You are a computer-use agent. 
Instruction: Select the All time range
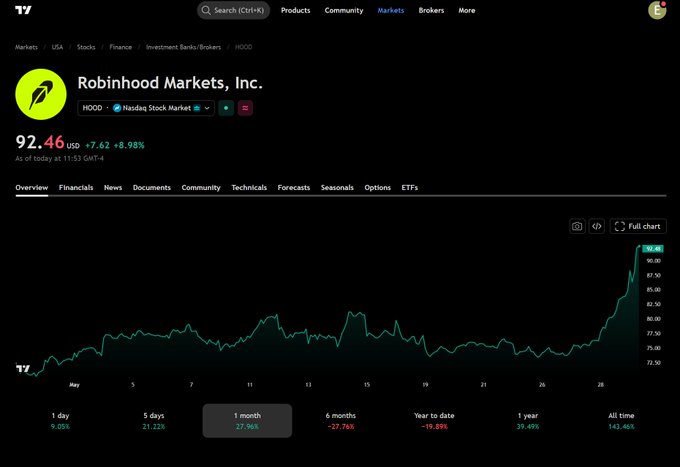pos(621,421)
